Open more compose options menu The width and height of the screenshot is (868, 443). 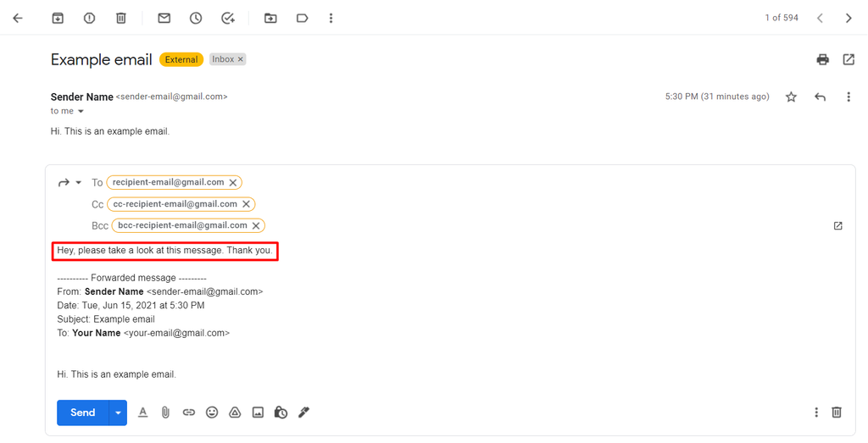coord(816,412)
